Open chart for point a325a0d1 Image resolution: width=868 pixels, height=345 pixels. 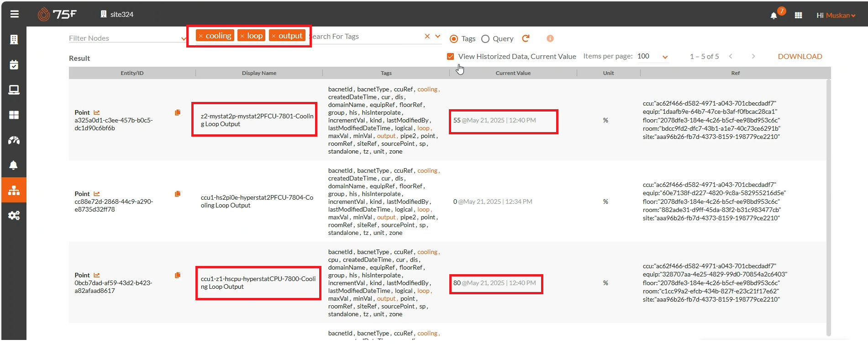pyautogui.click(x=97, y=112)
